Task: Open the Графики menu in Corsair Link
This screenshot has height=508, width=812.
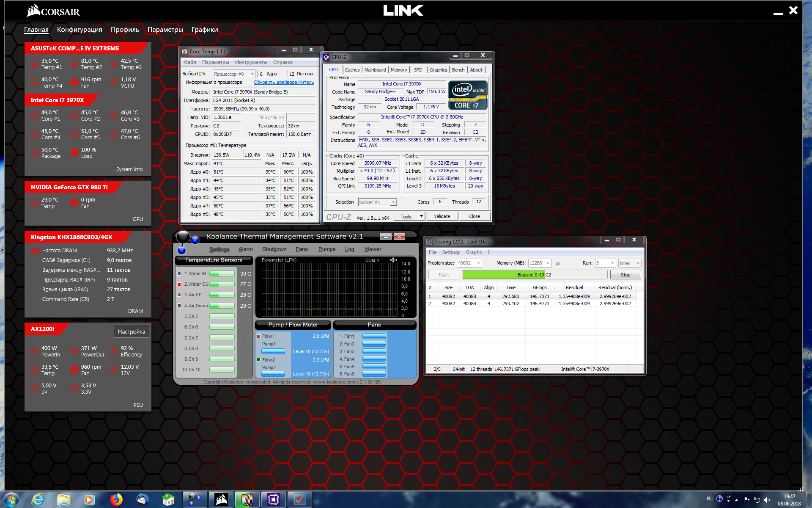Action: pyautogui.click(x=205, y=30)
